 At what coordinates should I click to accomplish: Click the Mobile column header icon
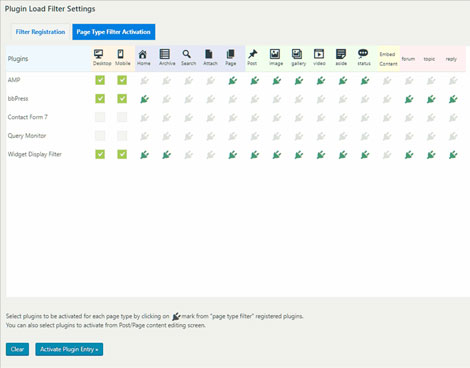pos(121,54)
